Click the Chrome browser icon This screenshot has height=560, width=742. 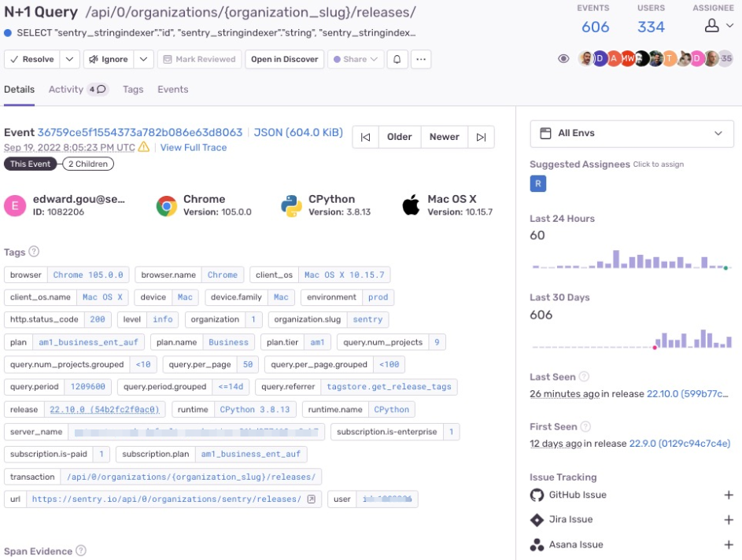pyautogui.click(x=167, y=206)
